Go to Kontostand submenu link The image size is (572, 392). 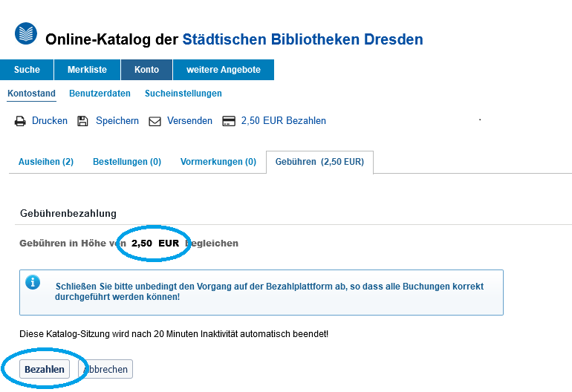[31, 94]
